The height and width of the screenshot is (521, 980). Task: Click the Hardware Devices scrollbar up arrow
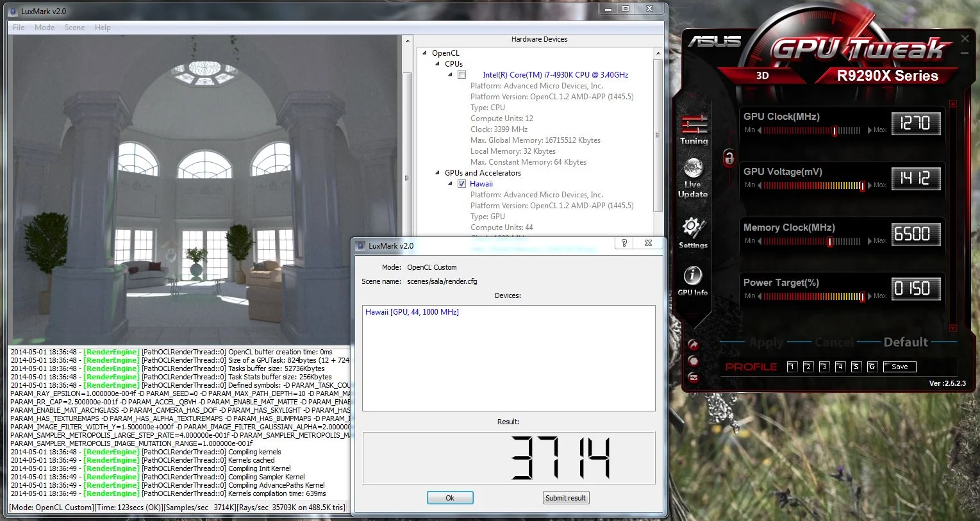click(x=658, y=53)
